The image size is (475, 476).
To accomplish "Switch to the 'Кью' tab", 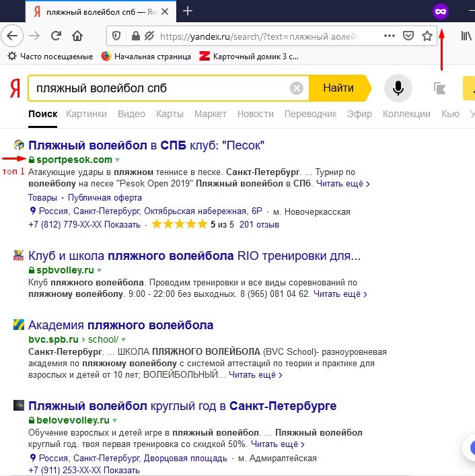I will [x=450, y=114].
